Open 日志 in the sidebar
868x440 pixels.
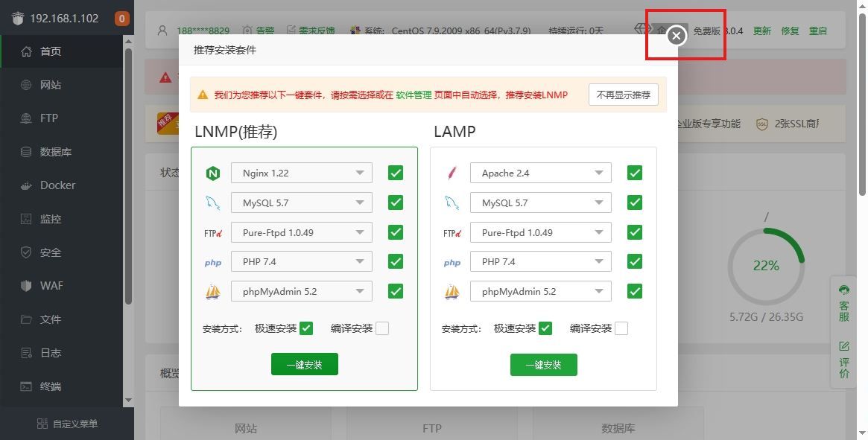61,353
